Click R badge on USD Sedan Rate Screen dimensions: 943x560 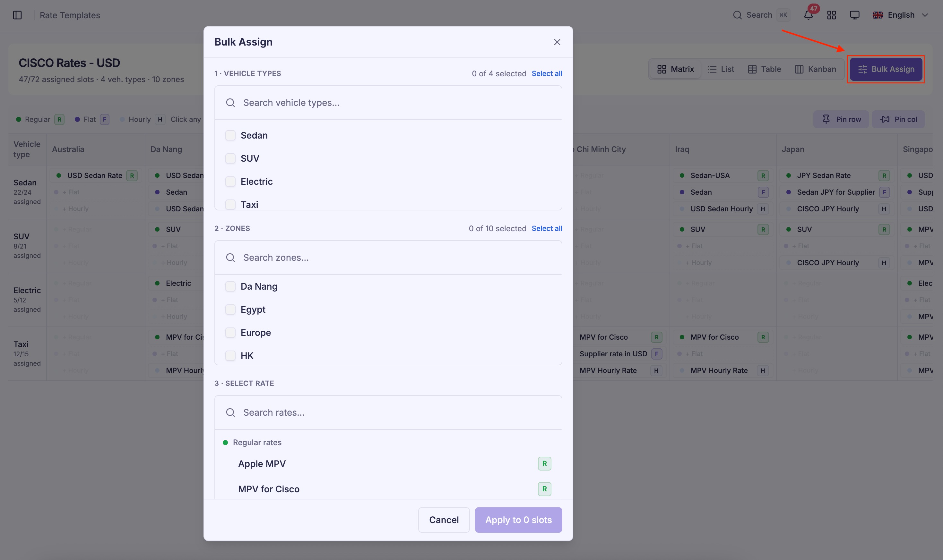click(x=132, y=175)
